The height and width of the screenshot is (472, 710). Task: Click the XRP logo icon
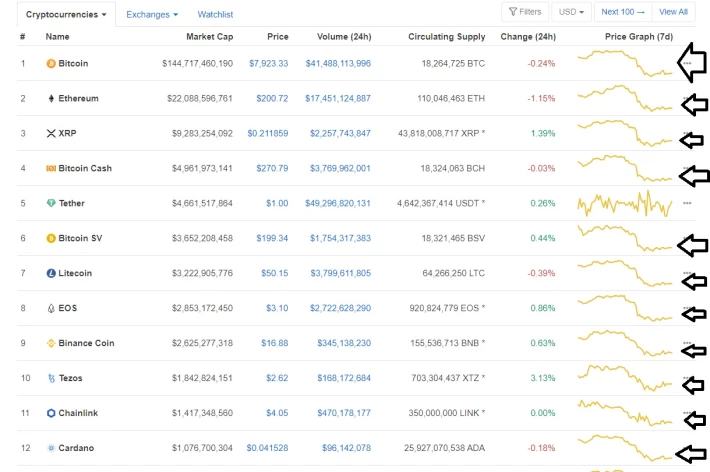(x=51, y=133)
